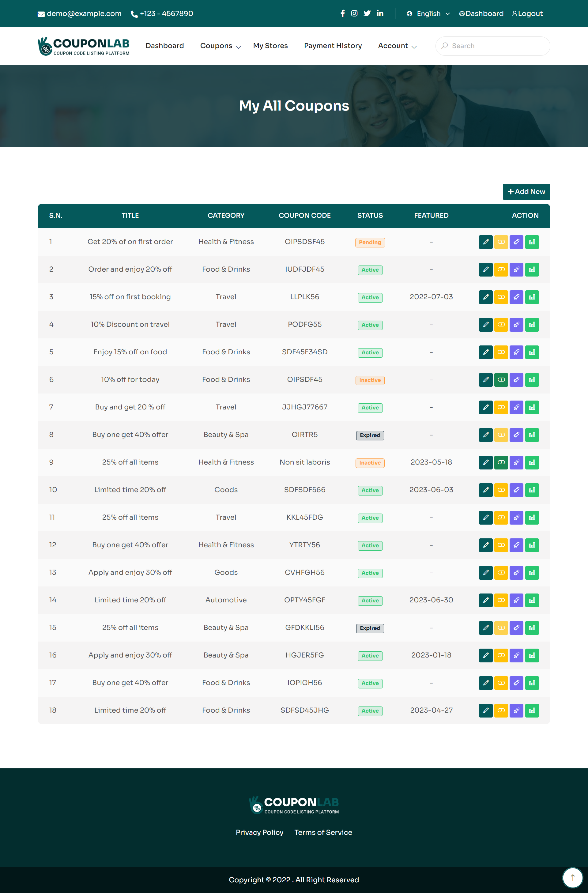Edit the "Get 20% of on first order" coupon
Screen dimensions: 588x893
click(486, 242)
